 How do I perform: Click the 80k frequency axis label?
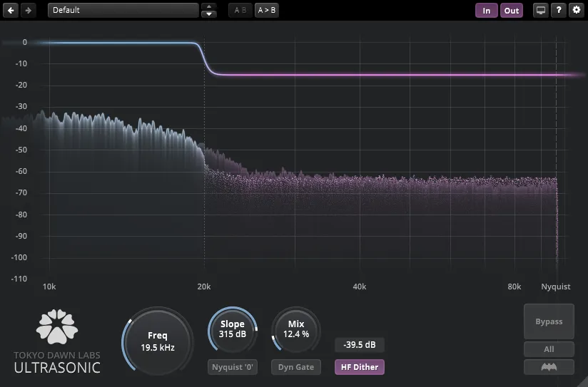click(x=514, y=287)
